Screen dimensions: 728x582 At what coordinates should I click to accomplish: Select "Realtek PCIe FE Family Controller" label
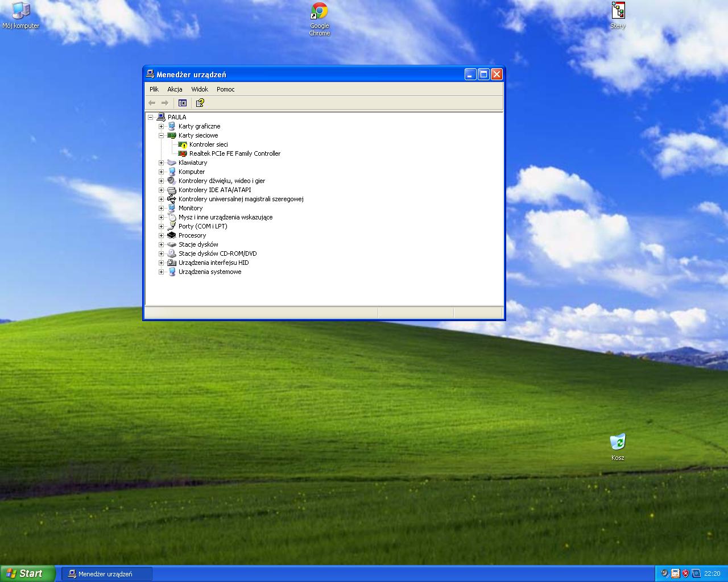[235, 153]
